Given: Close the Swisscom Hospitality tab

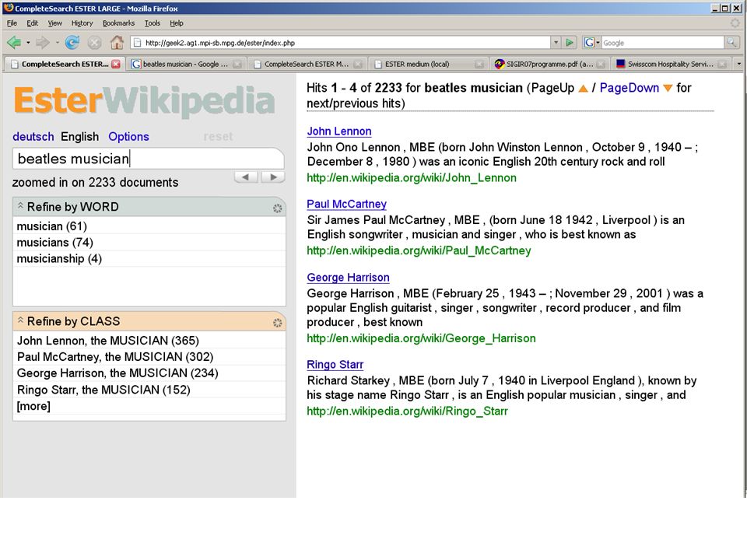Looking at the screenshot, I should 722,64.
